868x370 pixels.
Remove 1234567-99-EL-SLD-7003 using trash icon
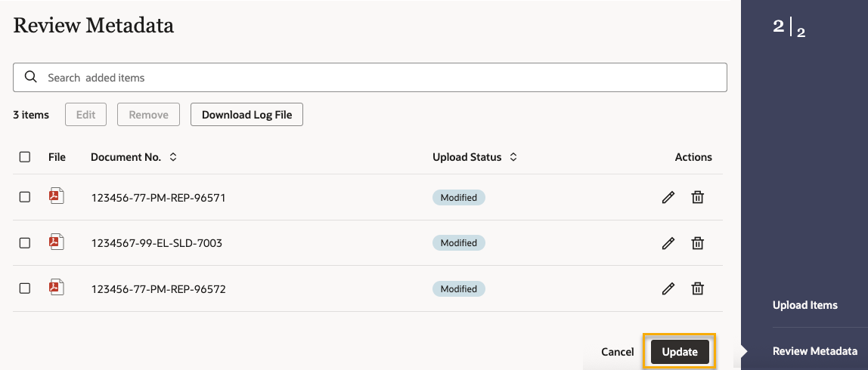(x=698, y=243)
